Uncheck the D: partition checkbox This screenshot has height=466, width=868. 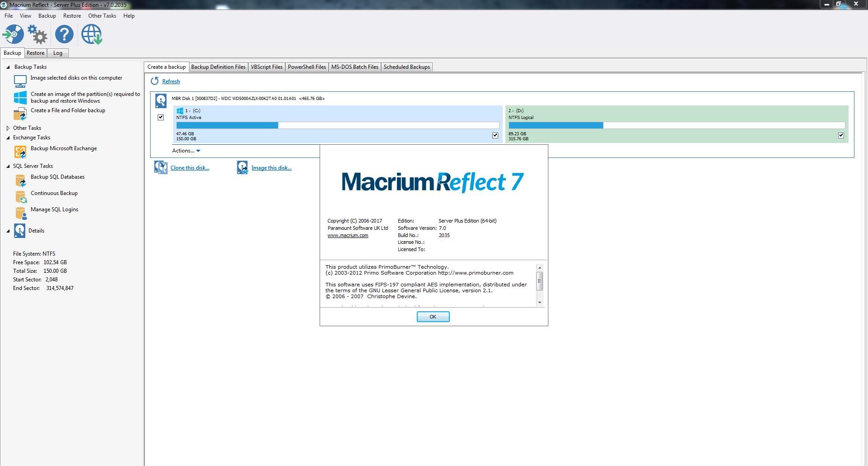841,135
